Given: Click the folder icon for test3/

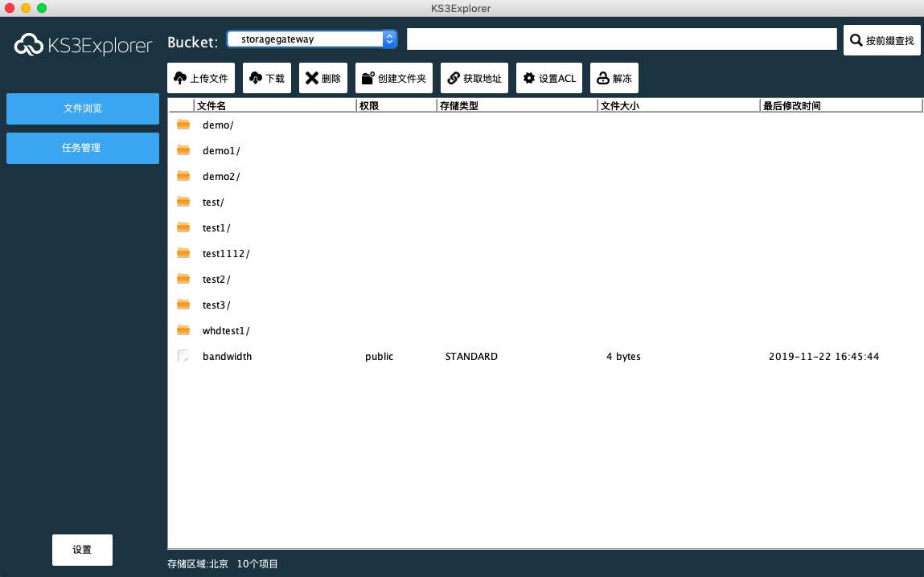Looking at the screenshot, I should tap(183, 305).
